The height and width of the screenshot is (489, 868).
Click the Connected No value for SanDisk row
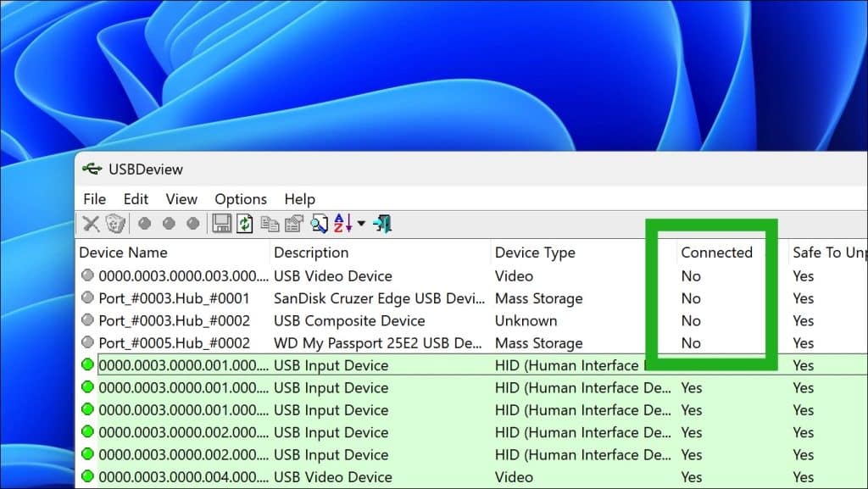pos(691,298)
